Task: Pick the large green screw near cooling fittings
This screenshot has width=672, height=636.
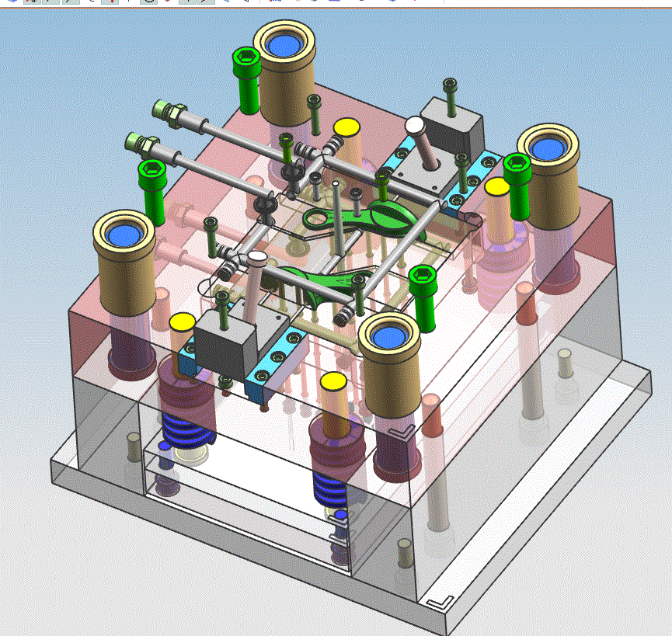Action: pos(151,193)
